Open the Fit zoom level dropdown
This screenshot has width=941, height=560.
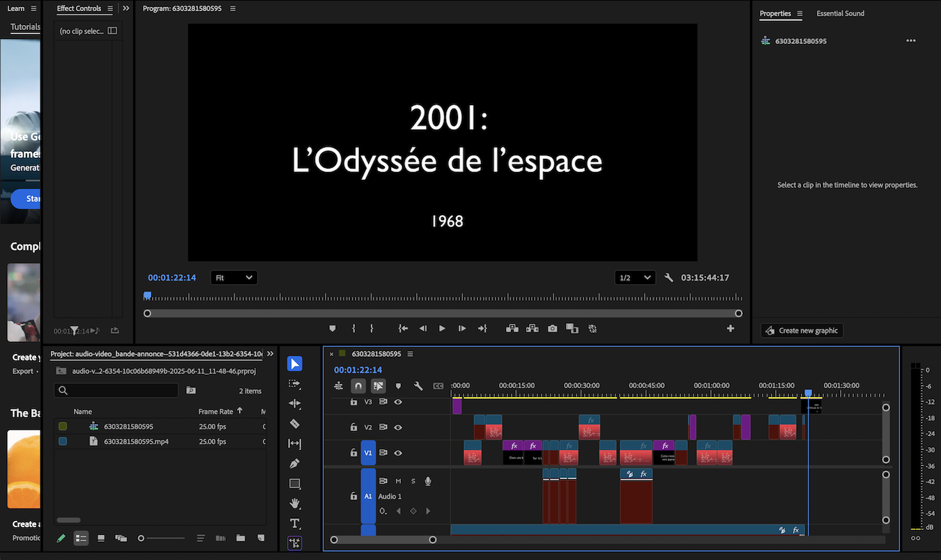(x=234, y=277)
